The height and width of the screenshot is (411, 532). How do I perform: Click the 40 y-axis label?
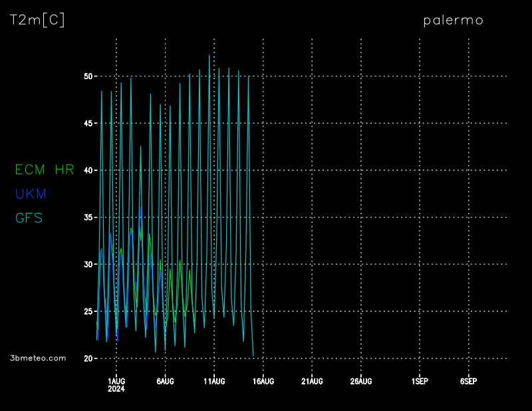click(88, 170)
